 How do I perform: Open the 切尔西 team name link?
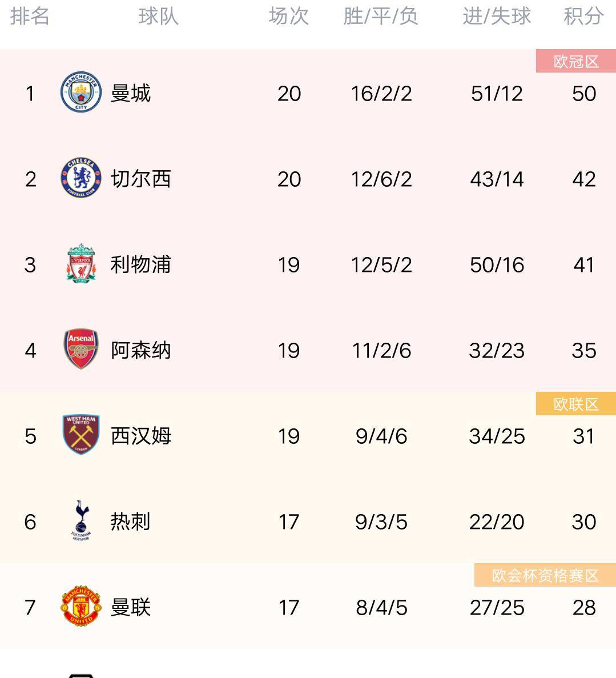[x=141, y=179]
